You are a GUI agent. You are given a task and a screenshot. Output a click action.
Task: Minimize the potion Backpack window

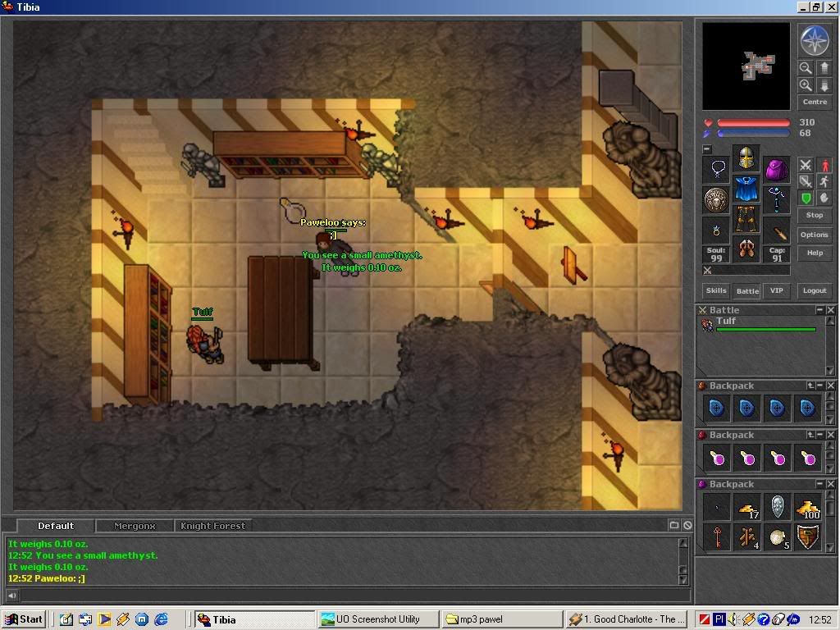[x=820, y=435]
